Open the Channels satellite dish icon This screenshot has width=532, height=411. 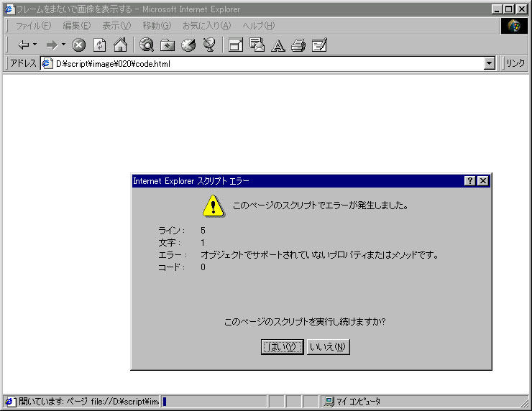[209, 45]
